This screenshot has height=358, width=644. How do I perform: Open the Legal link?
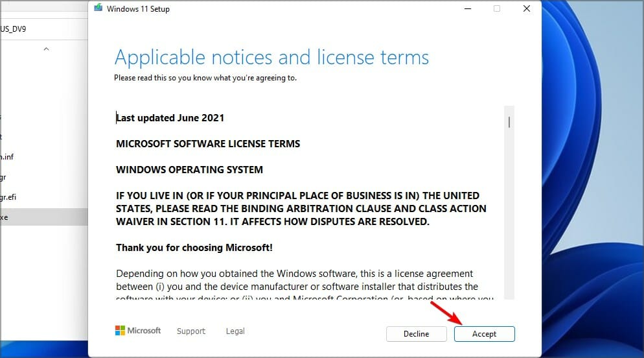click(235, 331)
